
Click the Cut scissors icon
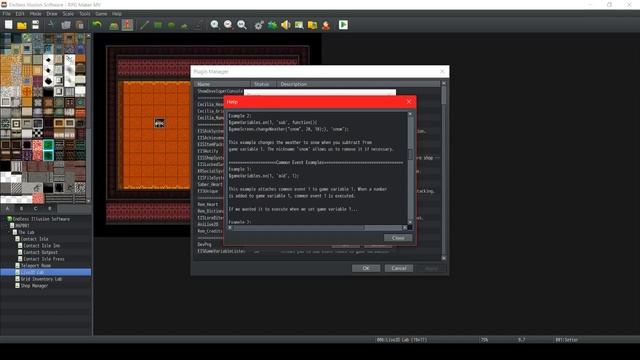tap(51, 25)
